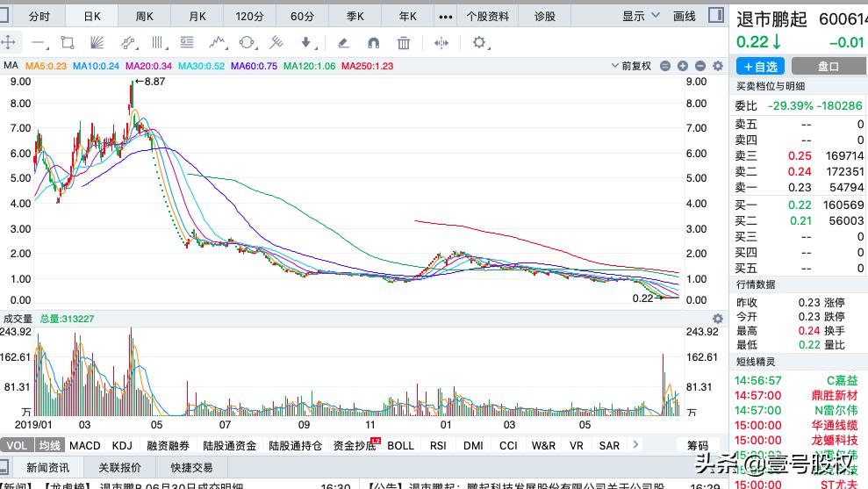Click arrow to show more indicators after SAR

pos(635,445)
